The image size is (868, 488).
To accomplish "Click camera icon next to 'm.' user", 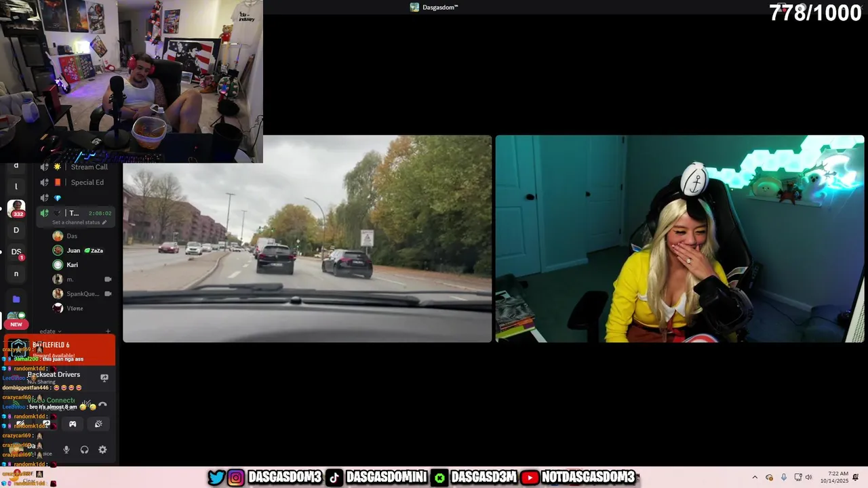I will [108, 279].
